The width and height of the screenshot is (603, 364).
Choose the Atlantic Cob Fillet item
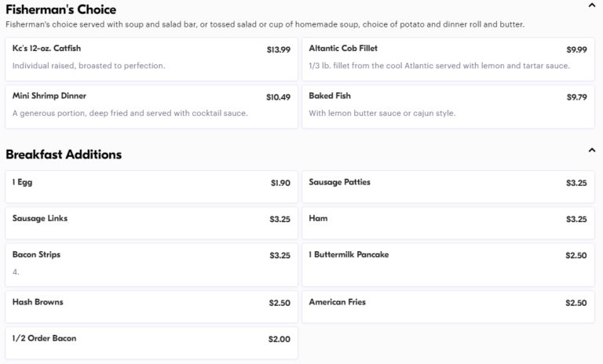[x=448, y=59]
